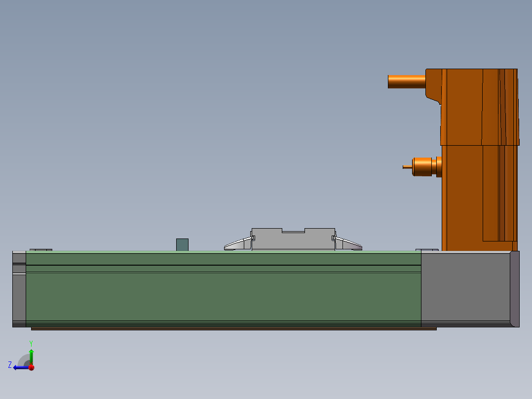Click the small teal block on the rail
Image resolution: width=532 pixels, height=399 pixels.
point(182,245)
